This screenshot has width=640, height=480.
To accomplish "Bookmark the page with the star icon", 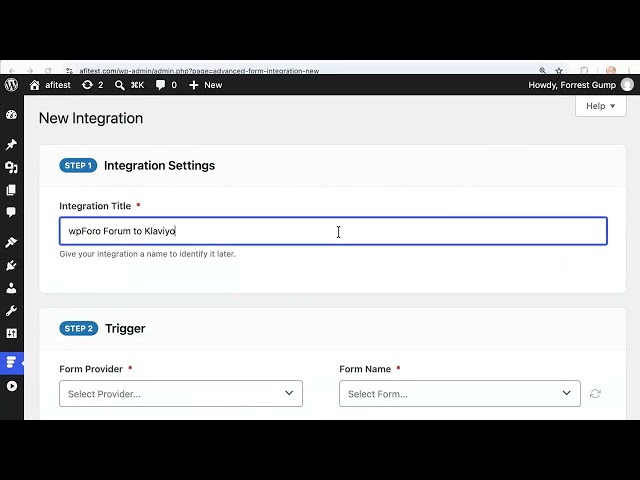I will [x=559, y=71].
